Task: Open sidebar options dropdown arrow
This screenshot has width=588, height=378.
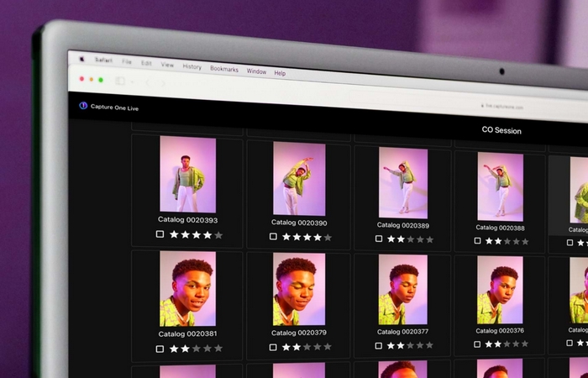Action: click(132, 81)
